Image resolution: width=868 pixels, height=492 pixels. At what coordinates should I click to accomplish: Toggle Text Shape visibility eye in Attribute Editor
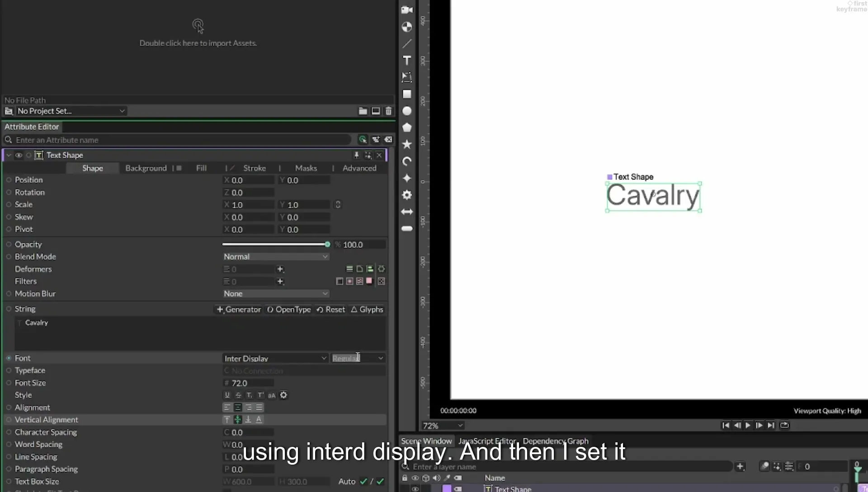19,155
